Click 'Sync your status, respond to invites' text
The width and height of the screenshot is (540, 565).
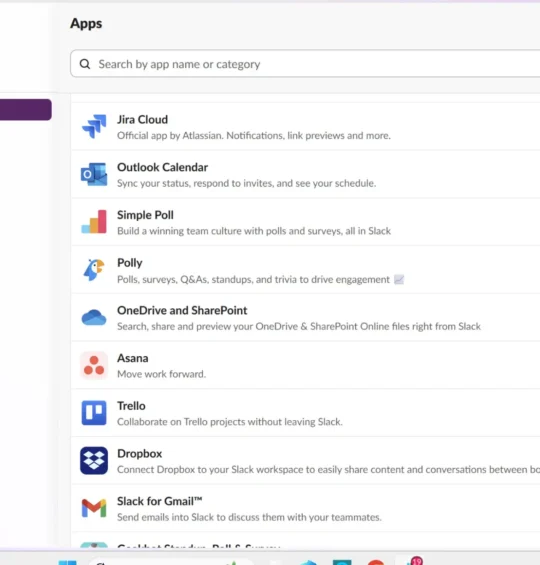246,183
